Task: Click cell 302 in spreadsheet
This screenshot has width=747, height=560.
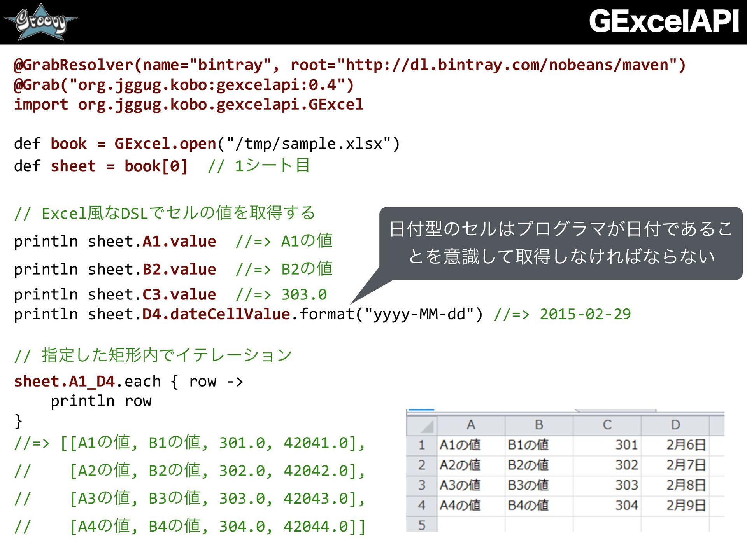Action: pos(607,465)
